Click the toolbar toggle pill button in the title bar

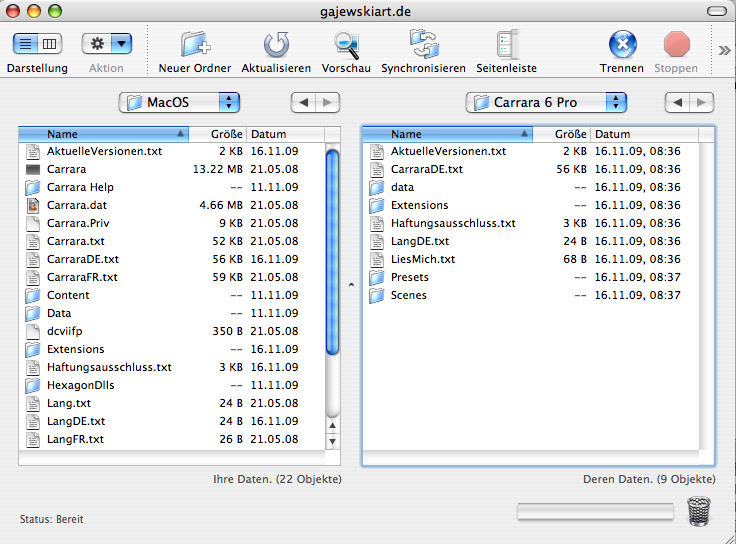point(716,11)
